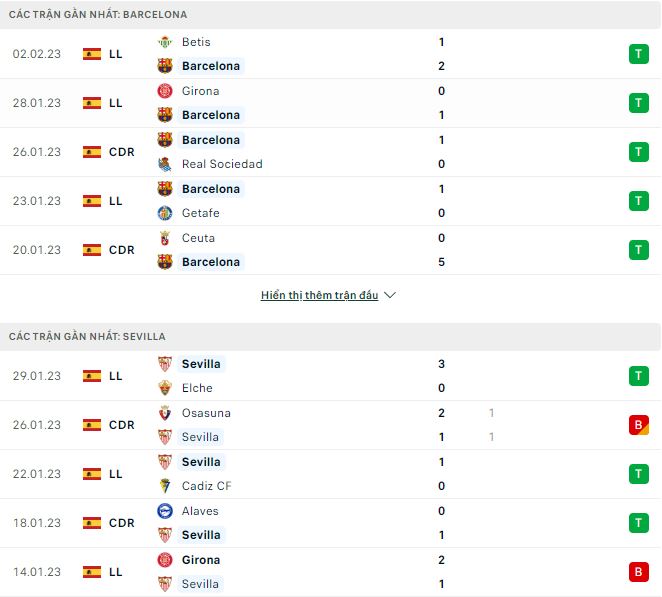Expand 'Hiển thị thêm trận đấu' chevron

[390, 296]
